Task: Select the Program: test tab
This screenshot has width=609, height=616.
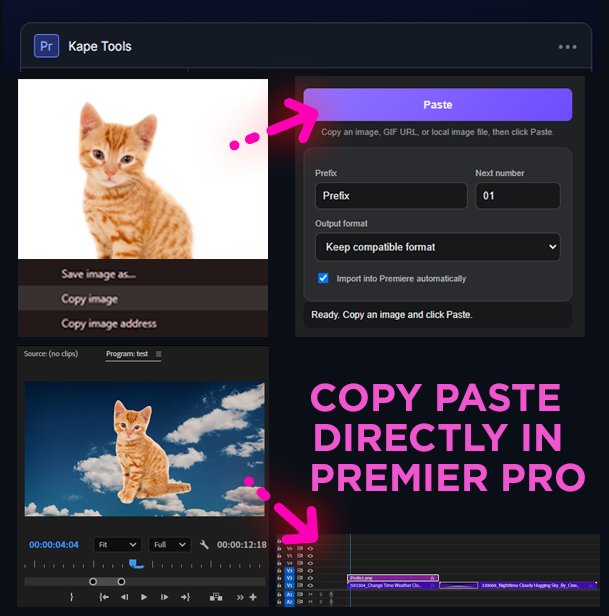Action: (127, 354)
